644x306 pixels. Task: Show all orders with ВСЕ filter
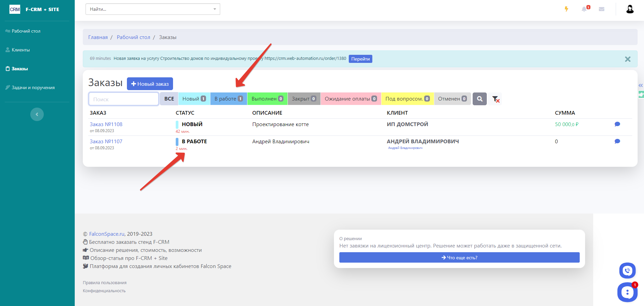click(169, 99)
